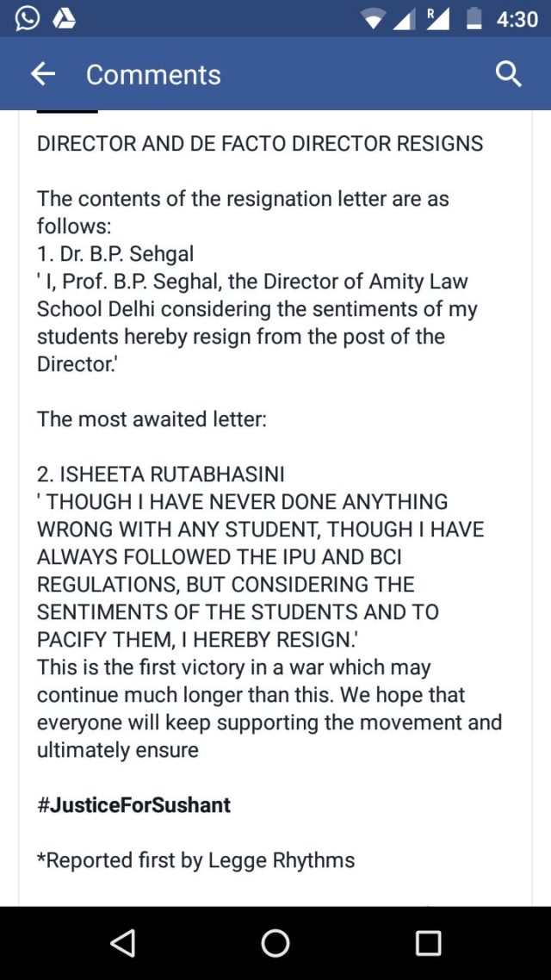Tap the Comments title in header
This screenshot has width=551, height=980.
point(153,75)
